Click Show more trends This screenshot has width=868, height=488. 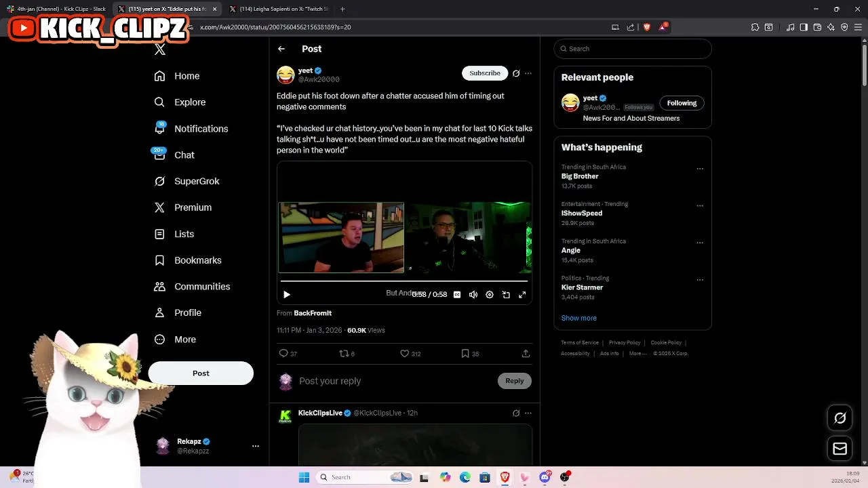[579, 318]
